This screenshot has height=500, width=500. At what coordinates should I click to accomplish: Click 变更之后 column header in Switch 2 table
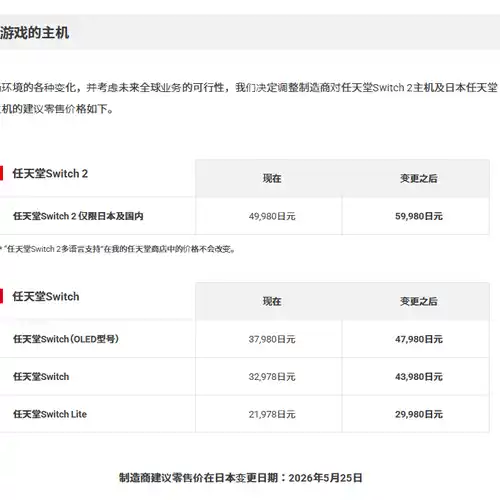pos(419,178)
